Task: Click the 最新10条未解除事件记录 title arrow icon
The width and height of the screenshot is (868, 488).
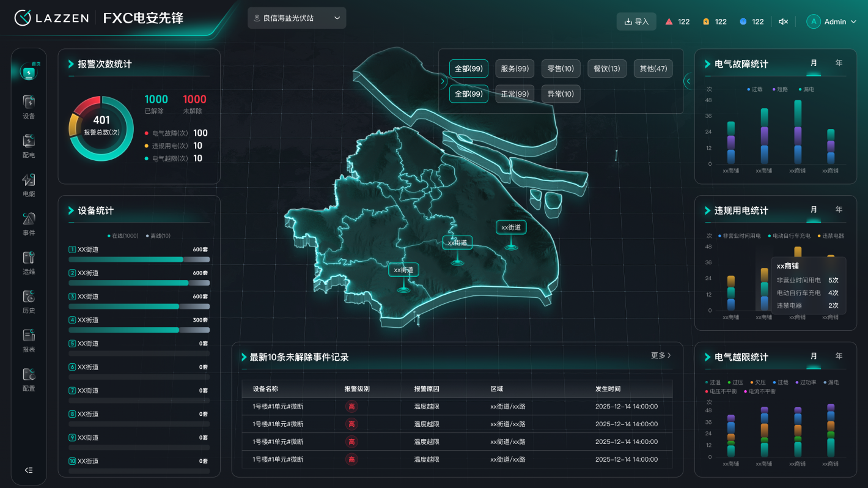Action: tap(245, 357)
